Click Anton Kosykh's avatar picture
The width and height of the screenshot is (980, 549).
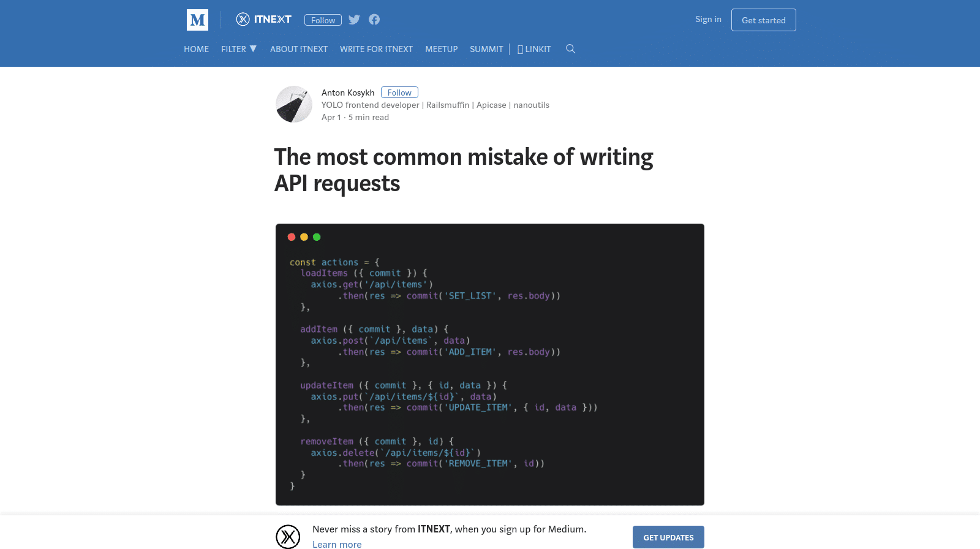click(294, 104)
